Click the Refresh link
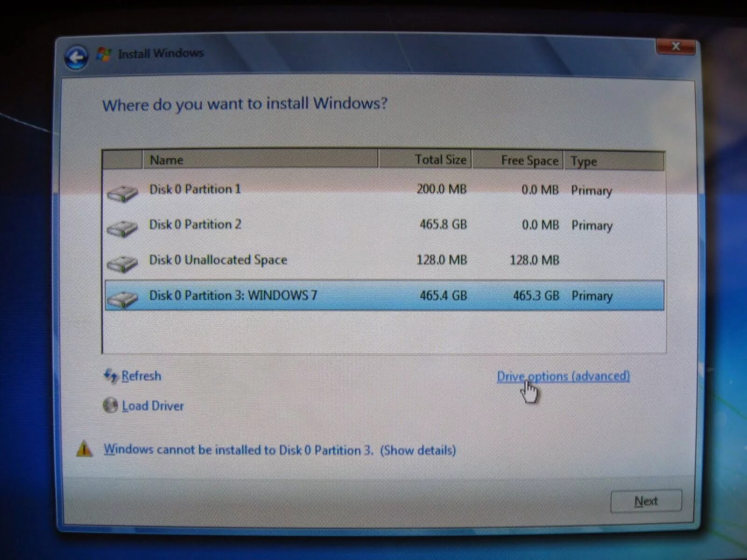 [x=141, y=376]
